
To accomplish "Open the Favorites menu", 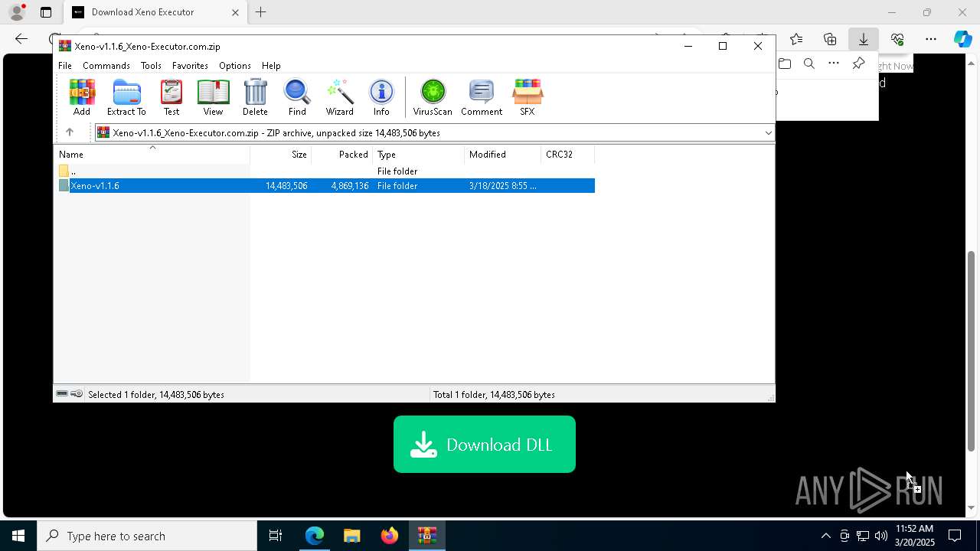I will [x=190, y=66].
